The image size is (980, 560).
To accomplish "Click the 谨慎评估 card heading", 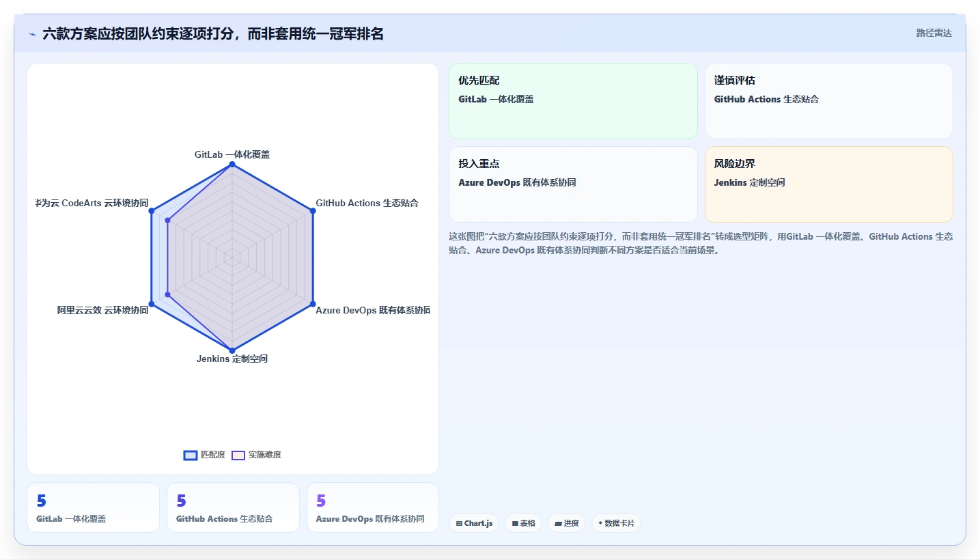I will tap(735, 81).
